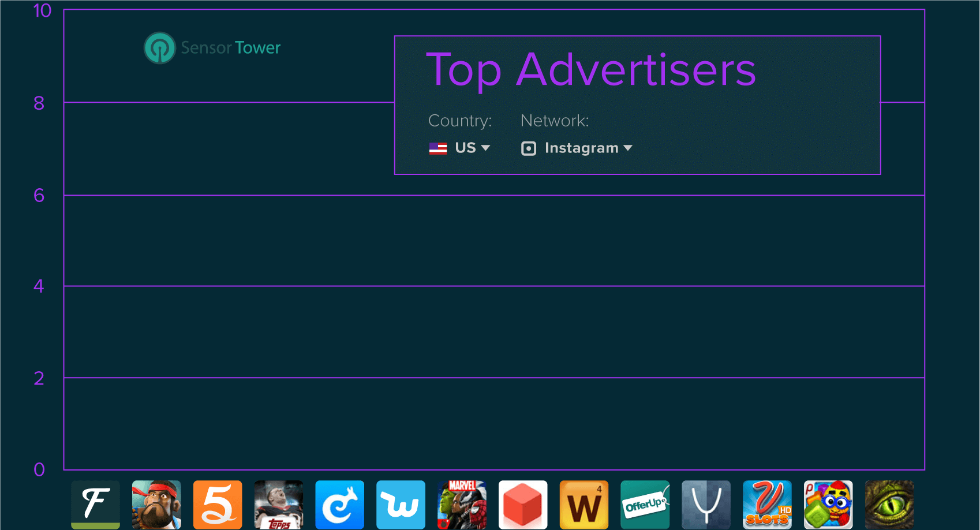Click the Sensor Tower logo

click(x=212, y=48)
